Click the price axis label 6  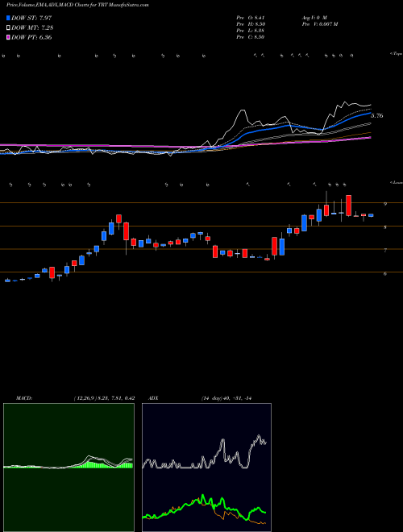[385, 273]
